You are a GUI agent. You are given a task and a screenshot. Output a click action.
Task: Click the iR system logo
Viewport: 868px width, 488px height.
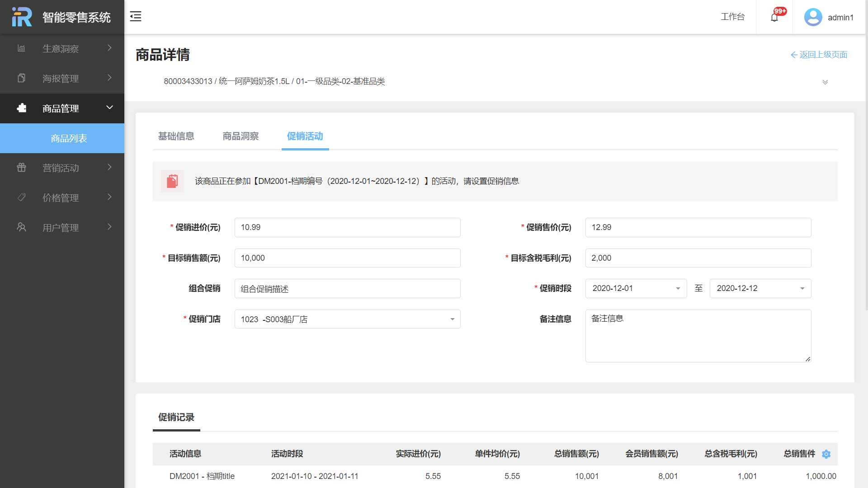[x=22, y=17]
